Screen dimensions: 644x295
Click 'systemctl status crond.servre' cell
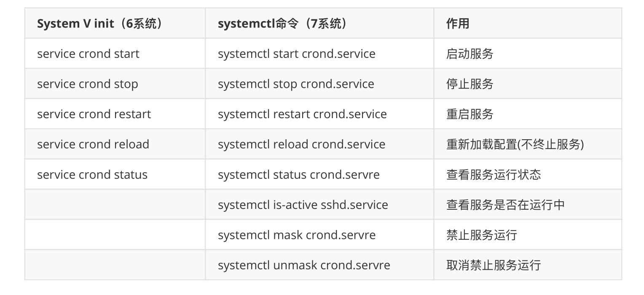pyautogui.click(x=298, y=175)
